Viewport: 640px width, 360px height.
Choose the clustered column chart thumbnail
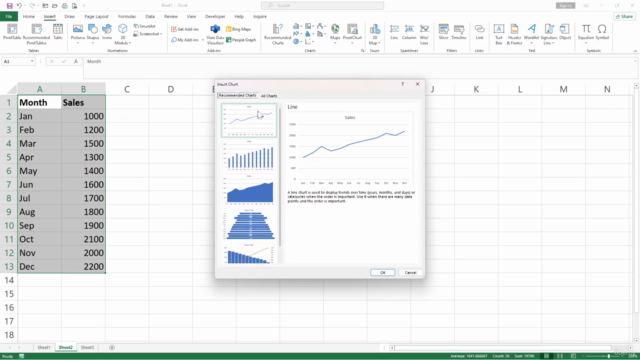pyautogui.click(x=249, y=156)
